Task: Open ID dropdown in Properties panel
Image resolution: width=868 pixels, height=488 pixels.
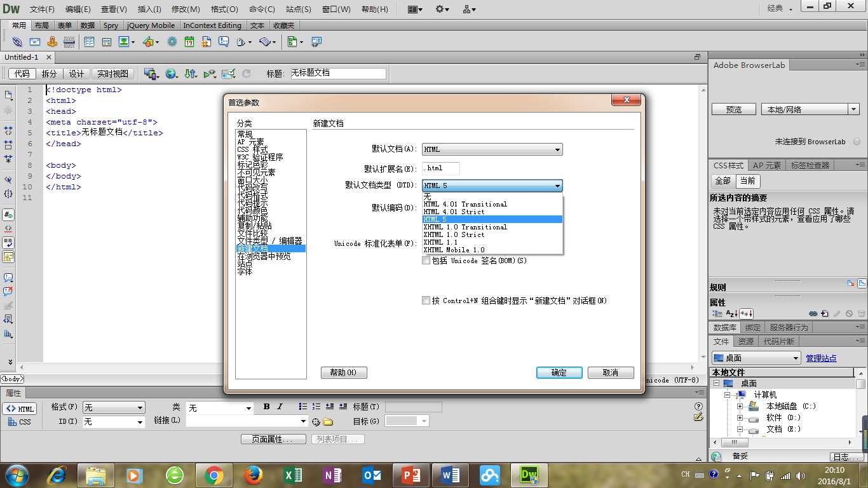Action: (x=114, y=422)
